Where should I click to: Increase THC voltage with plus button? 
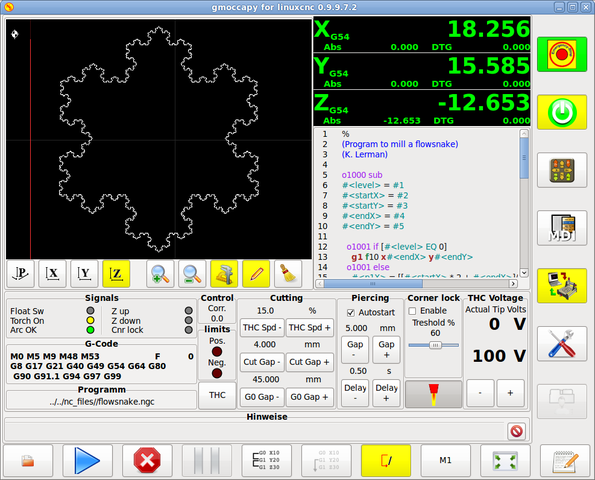click(510, 393)
